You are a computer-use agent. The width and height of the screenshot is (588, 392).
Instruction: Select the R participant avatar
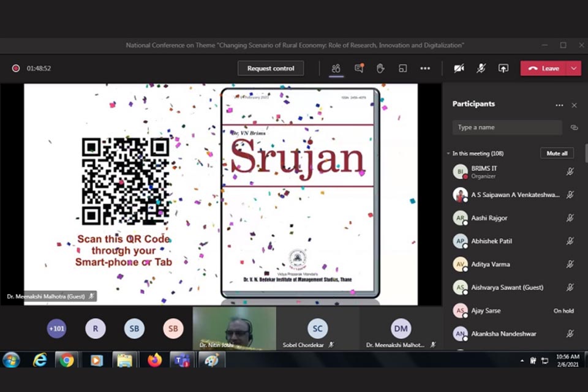tap(96, 328)
